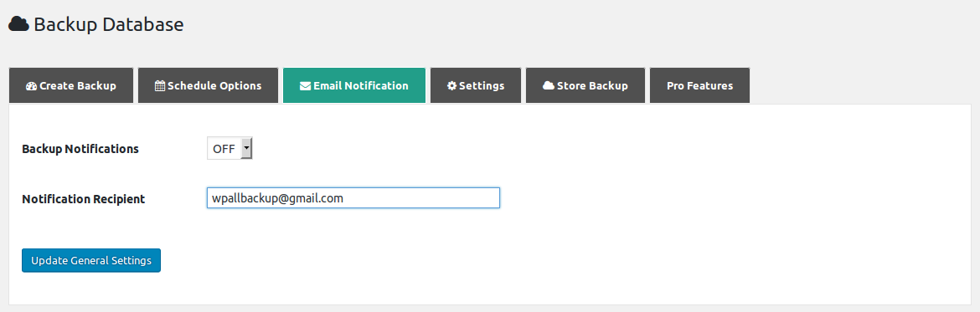Image resolution: width=980 pixels, height=312 pixels.
Task: Click the Backup Notifications label
Action: click(x=80, y=149)
